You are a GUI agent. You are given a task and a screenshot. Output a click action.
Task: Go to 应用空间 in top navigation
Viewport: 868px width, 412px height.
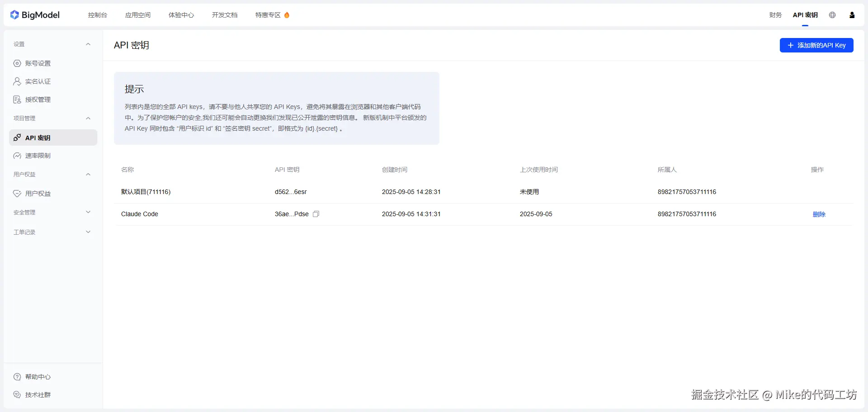138,15
